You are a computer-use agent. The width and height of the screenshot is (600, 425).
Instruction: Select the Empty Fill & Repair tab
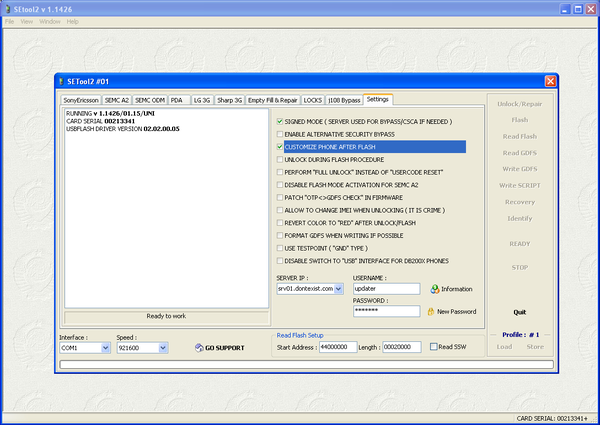272,101
